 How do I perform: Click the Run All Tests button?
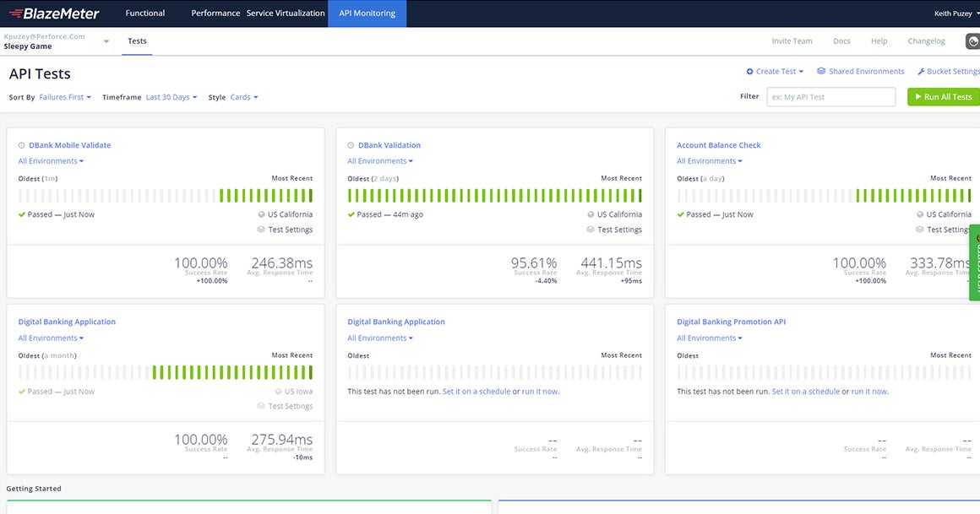[944, 97]
